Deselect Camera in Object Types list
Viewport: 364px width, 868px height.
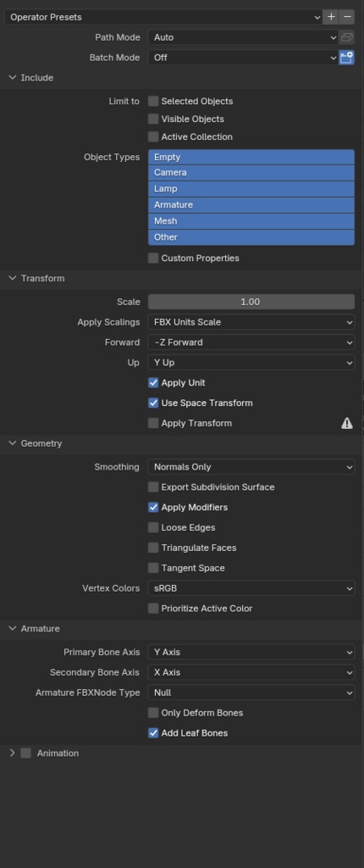[x=251, y=173]
